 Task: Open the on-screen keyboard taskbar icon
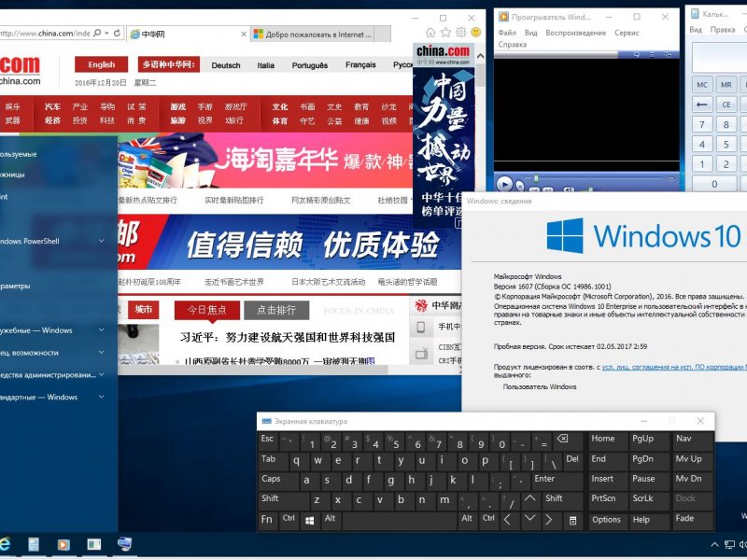[x=125, y=543]
